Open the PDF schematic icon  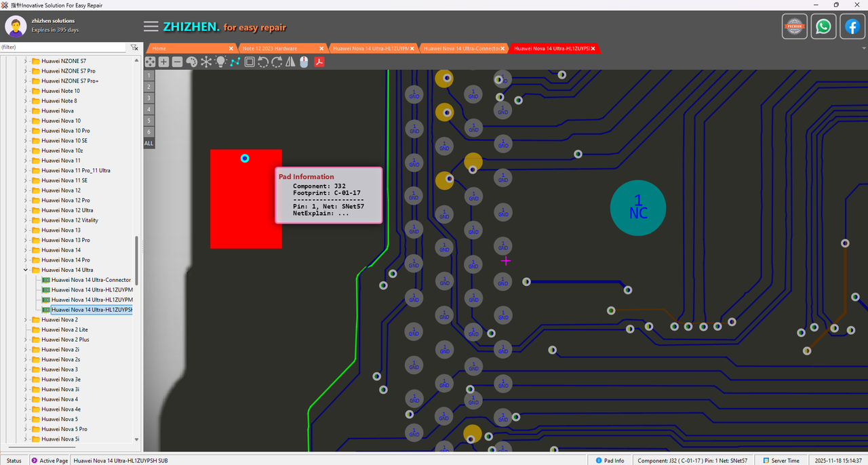point(319,62)
